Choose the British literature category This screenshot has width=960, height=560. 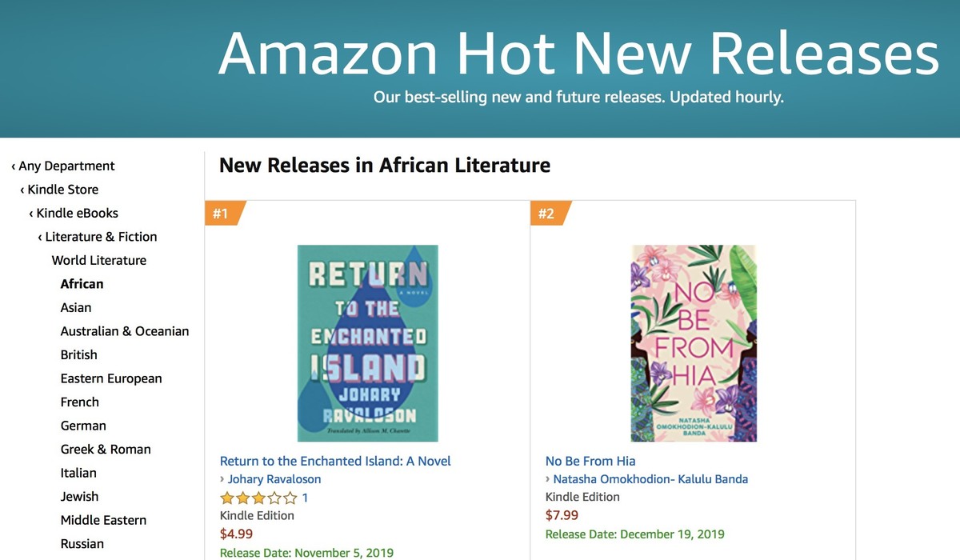click(79, 355)
